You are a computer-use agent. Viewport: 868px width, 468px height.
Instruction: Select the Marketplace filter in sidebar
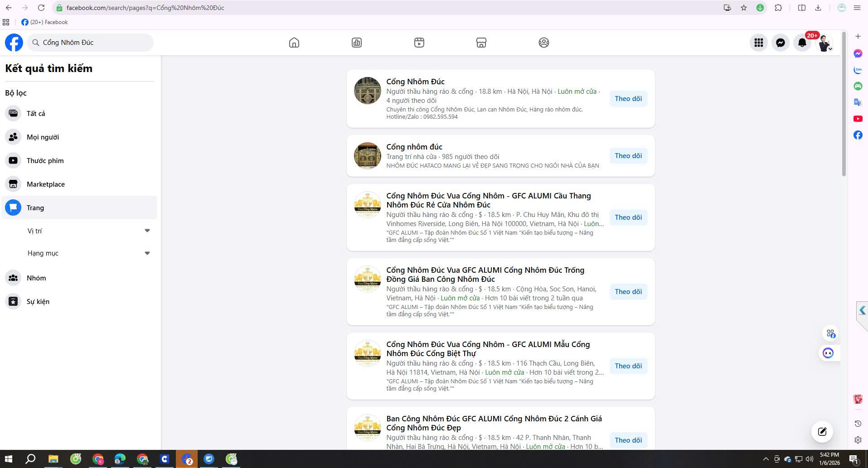[79, 184]
